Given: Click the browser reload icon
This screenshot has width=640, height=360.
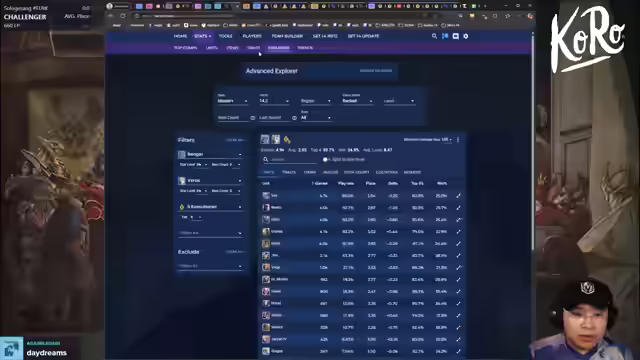Looking at the screenshot, I should point(123,16).
